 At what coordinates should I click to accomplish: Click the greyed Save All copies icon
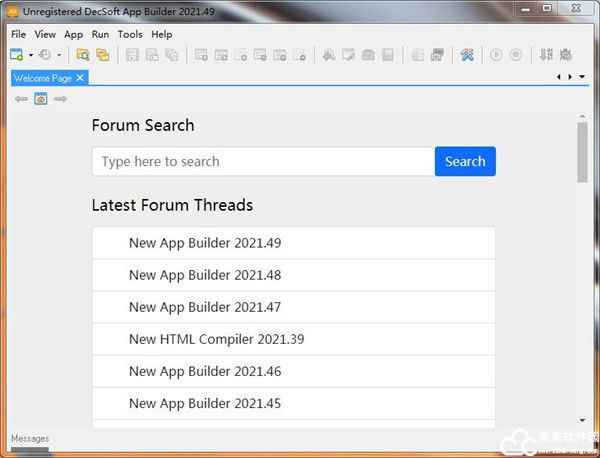tap(171, 55)
